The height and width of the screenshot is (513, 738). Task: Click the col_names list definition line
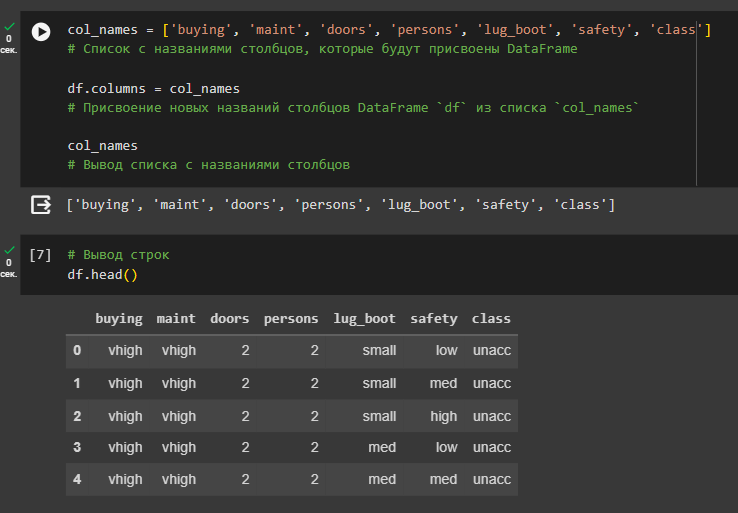click(389, 30)
